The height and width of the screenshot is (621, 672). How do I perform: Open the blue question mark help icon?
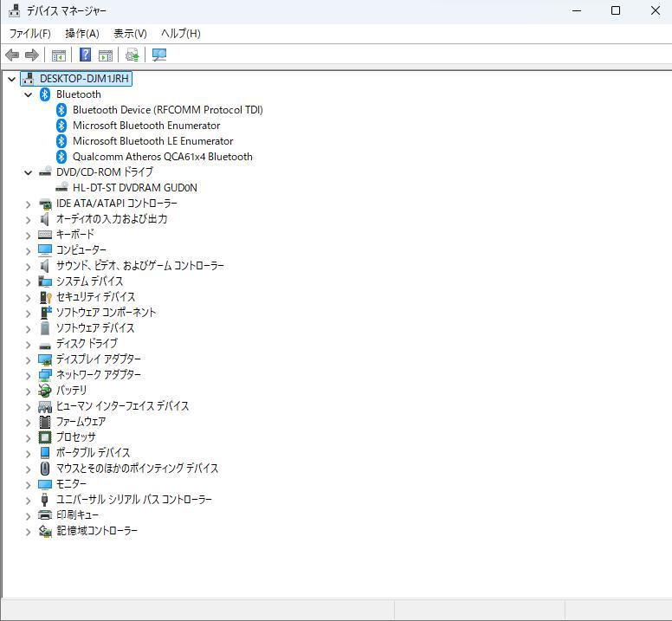click(85, 55)
